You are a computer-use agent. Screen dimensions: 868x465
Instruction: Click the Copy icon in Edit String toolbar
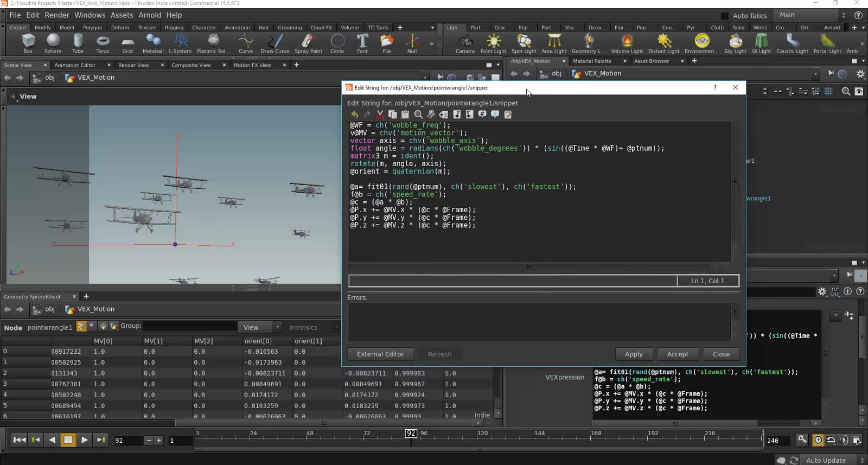tap(392, 114)
